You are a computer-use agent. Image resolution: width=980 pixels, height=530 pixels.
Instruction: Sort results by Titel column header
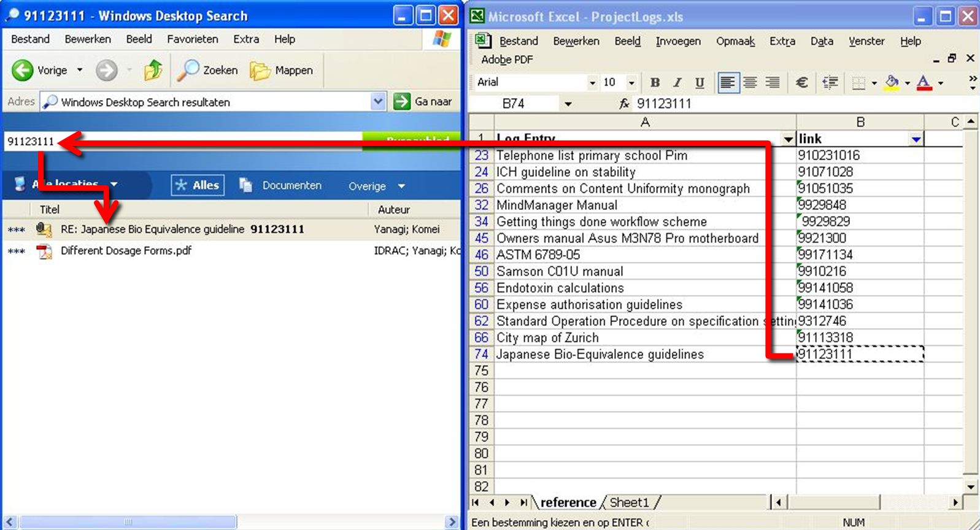[x=50, y=210]
